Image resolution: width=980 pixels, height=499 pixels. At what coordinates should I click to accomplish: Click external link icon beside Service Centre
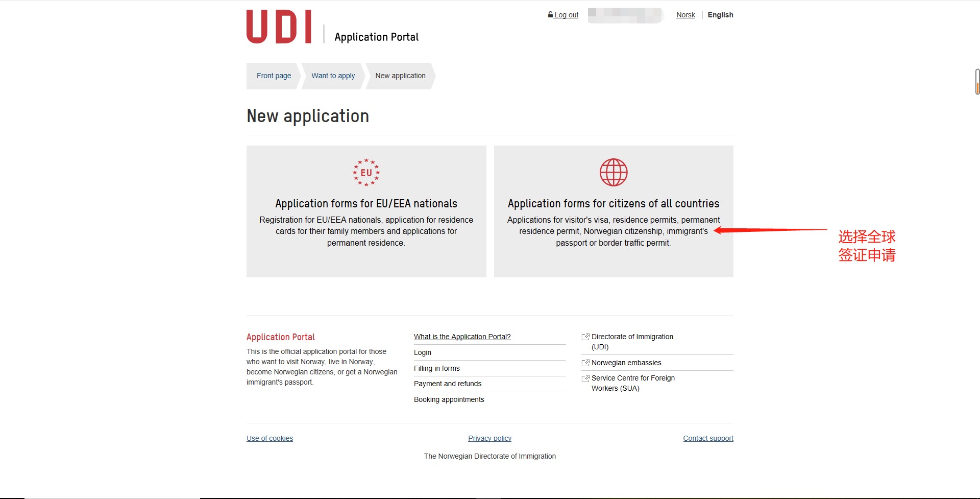point(585,378)
